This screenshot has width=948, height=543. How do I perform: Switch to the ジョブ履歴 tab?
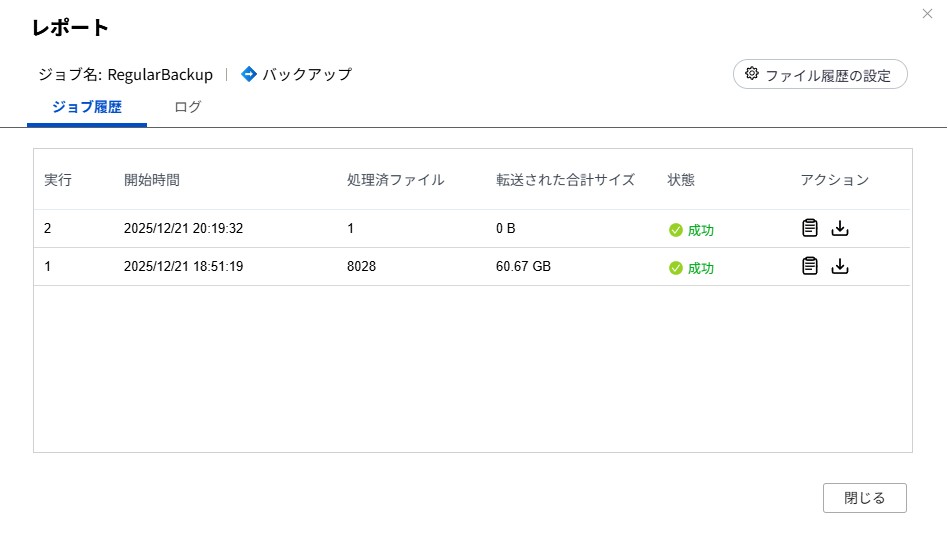[87, 107]
